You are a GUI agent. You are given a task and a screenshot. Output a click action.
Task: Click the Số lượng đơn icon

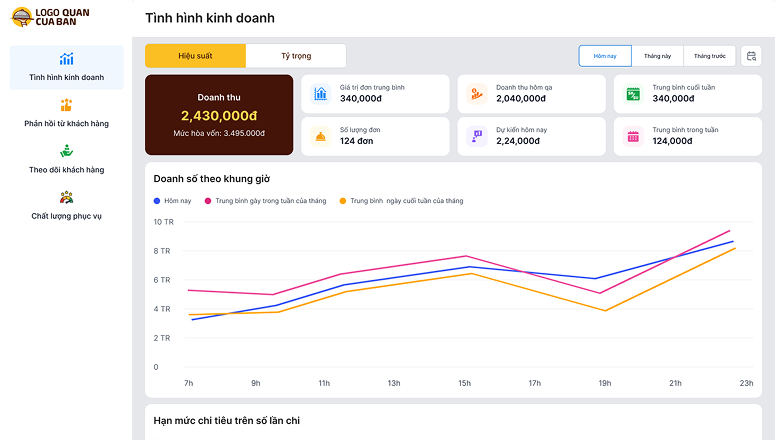(321, 136)
